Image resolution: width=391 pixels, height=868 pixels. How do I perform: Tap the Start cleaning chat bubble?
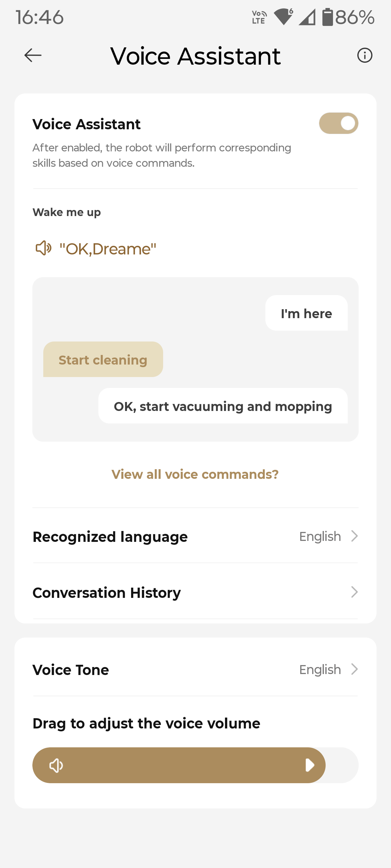click(x=103, y=359)
